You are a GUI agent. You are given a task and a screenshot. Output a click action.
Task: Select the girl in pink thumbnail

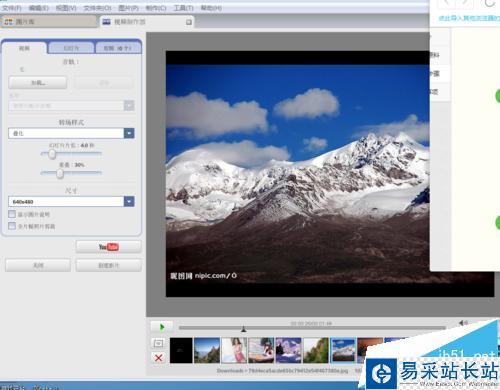[234, 350]
